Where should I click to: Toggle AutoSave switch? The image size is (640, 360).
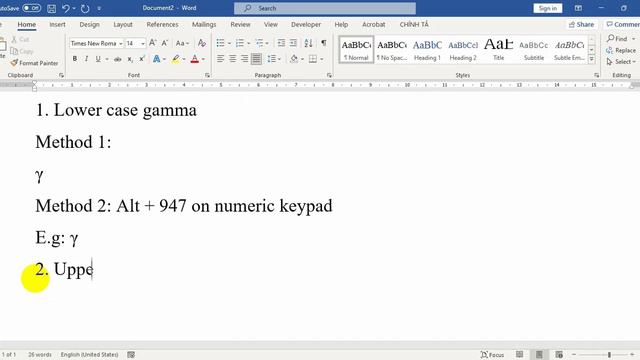[x=31, y=8]
